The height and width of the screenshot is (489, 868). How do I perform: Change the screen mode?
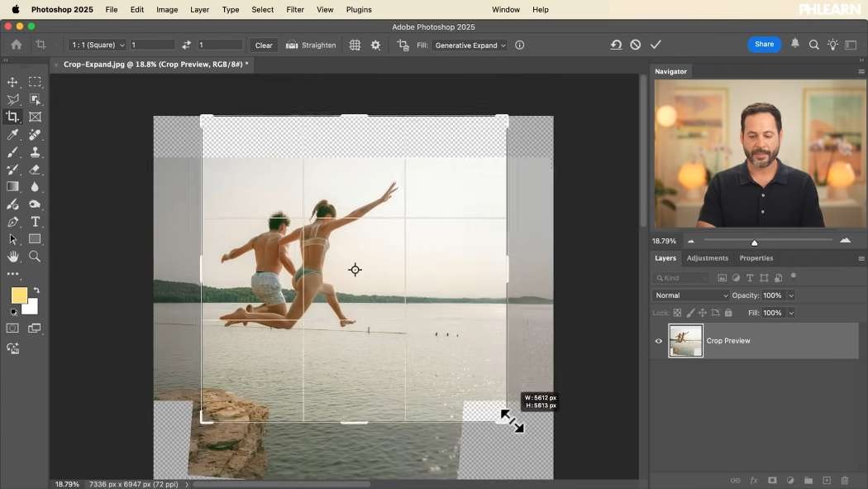coord(35,328)
